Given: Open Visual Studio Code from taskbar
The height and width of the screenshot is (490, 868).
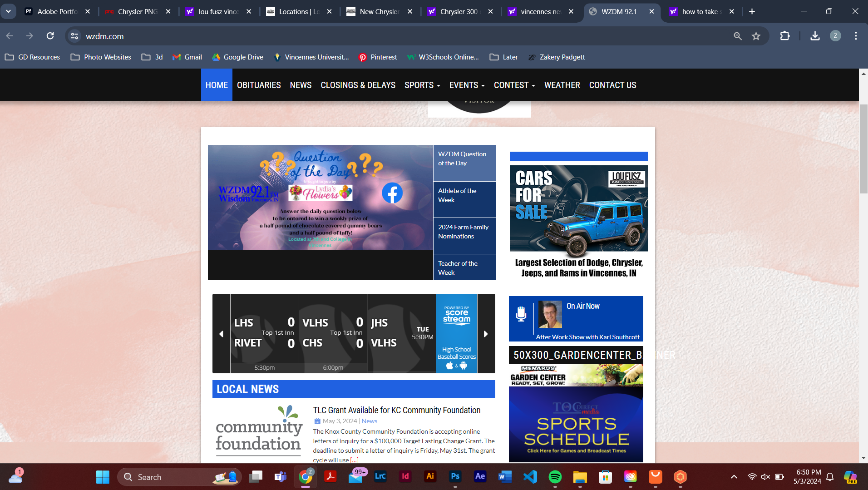Looking at the screenshot, I should coord(530,477).
